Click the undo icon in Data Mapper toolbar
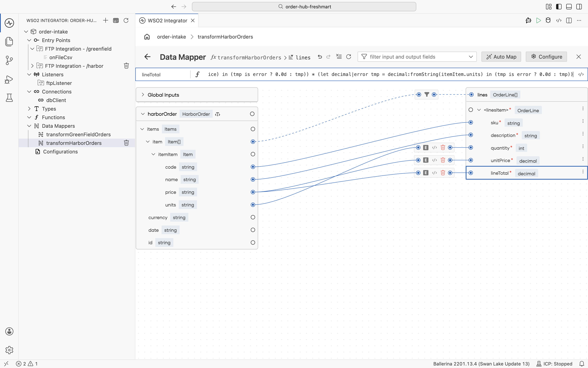 click(x=320, y=57)
